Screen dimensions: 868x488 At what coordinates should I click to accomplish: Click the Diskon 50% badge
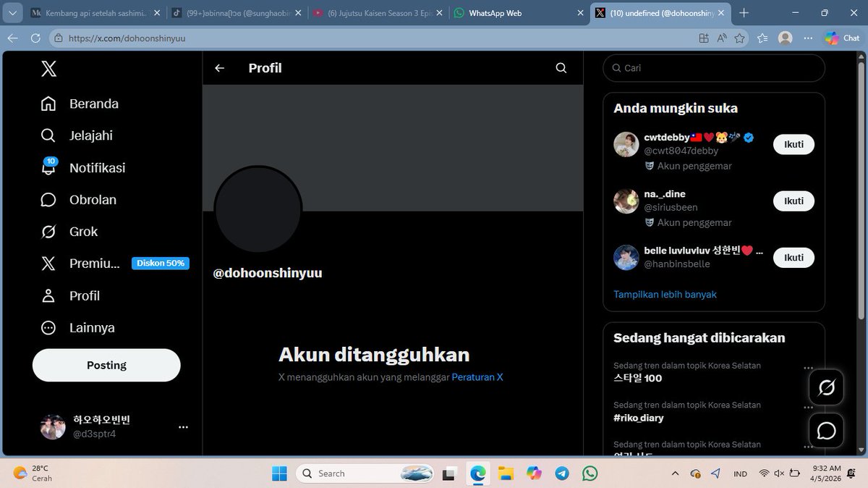point(161,264)
